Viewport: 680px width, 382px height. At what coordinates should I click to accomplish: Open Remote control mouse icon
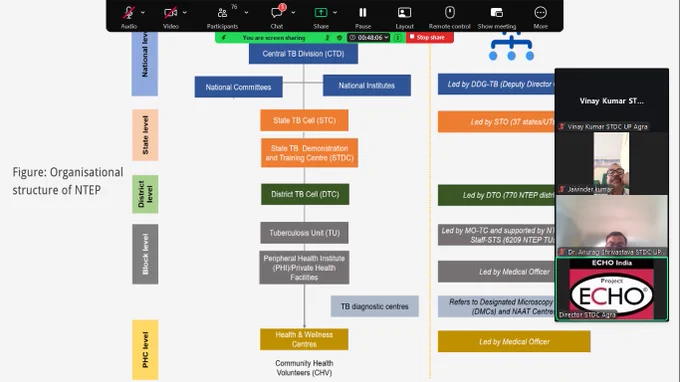tap(450, 12)
